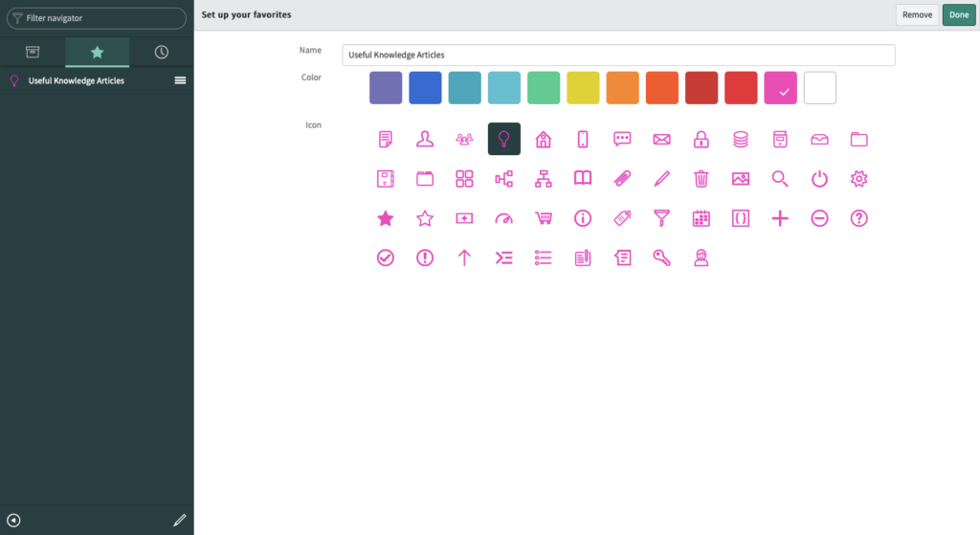Pick the shopping cart icon
The height and width of the screenshot is (535, 980).
point(544,218)
